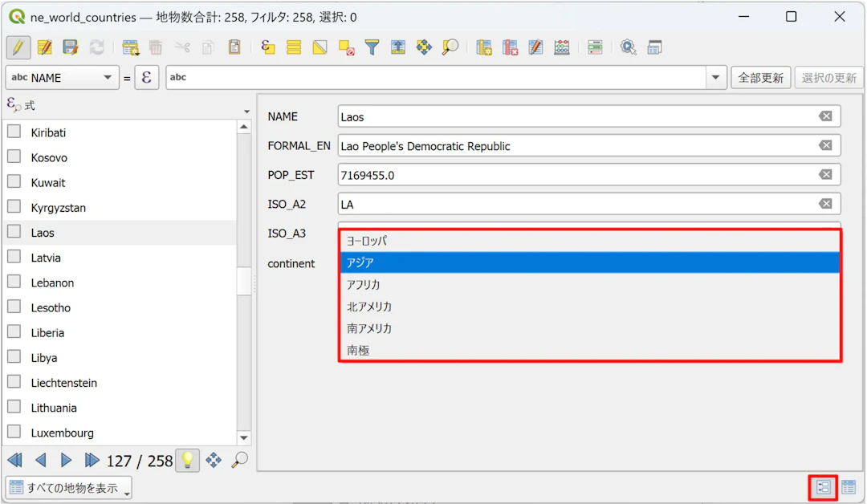Go to the previous feature
This screenshot has width=867, height=504.
[40, 460]
